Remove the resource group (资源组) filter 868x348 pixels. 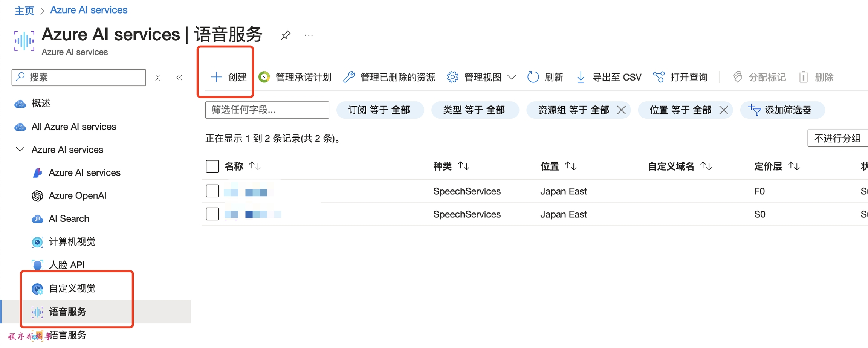pos(622,110)
